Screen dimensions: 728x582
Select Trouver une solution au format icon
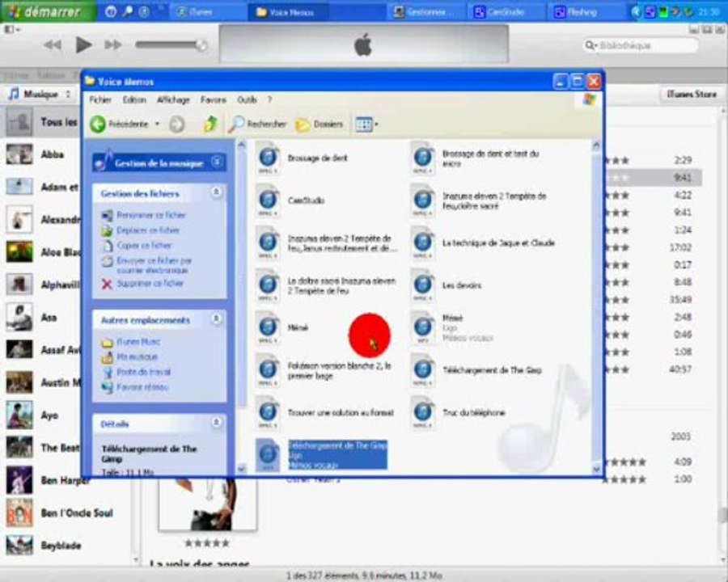(x=269, y=412)
